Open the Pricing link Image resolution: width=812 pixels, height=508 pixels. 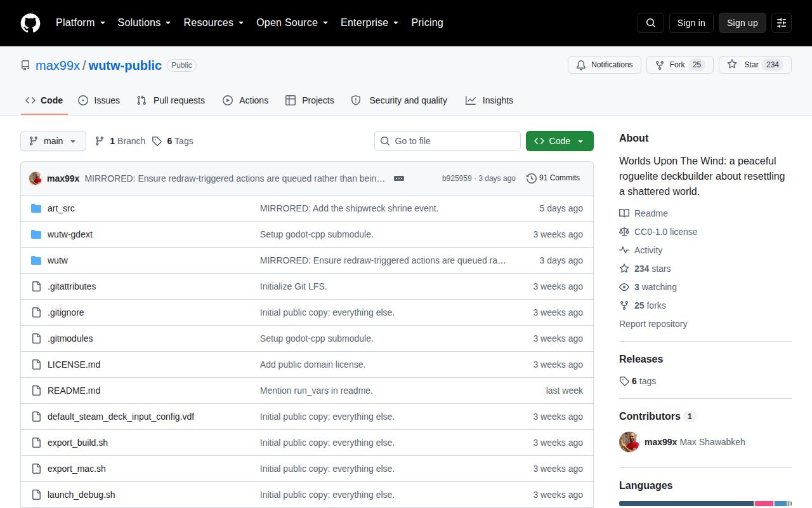[427, 23]
